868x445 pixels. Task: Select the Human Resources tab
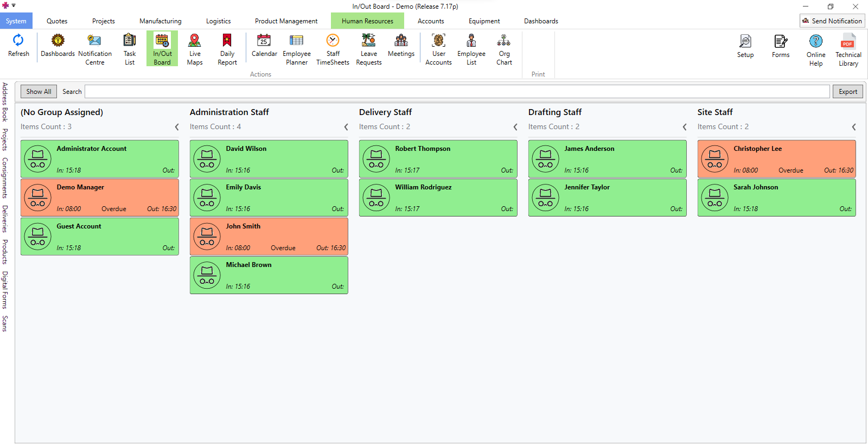click(x=367, y=21)
